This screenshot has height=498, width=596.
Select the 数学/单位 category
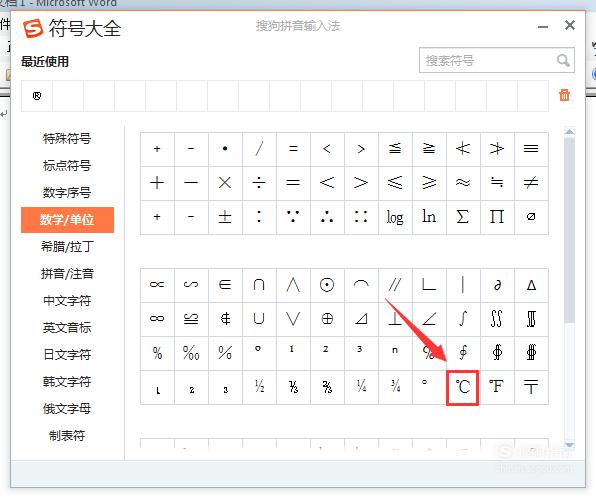tap(67, 220)
